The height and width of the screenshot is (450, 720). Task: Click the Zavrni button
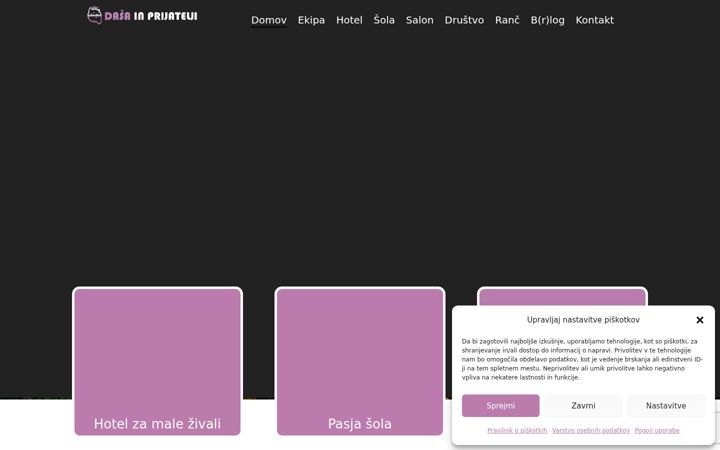[583, 405]
